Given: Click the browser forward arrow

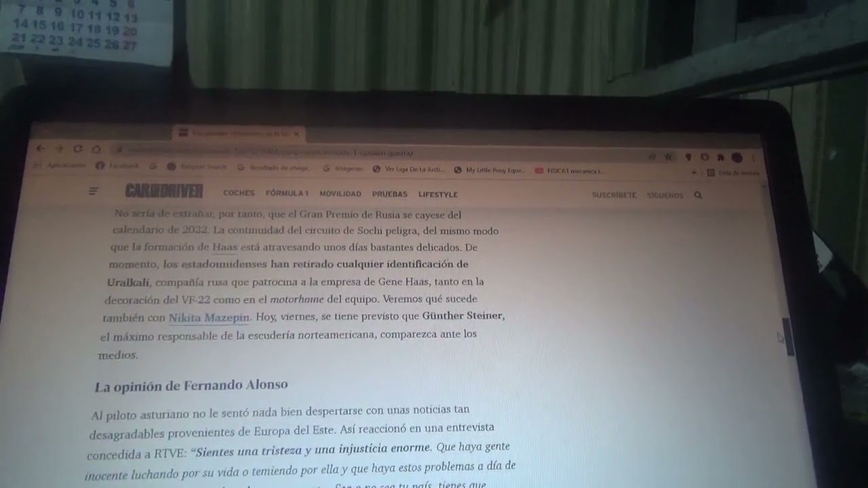Looking at the screenshot, I should click(59, 148).
